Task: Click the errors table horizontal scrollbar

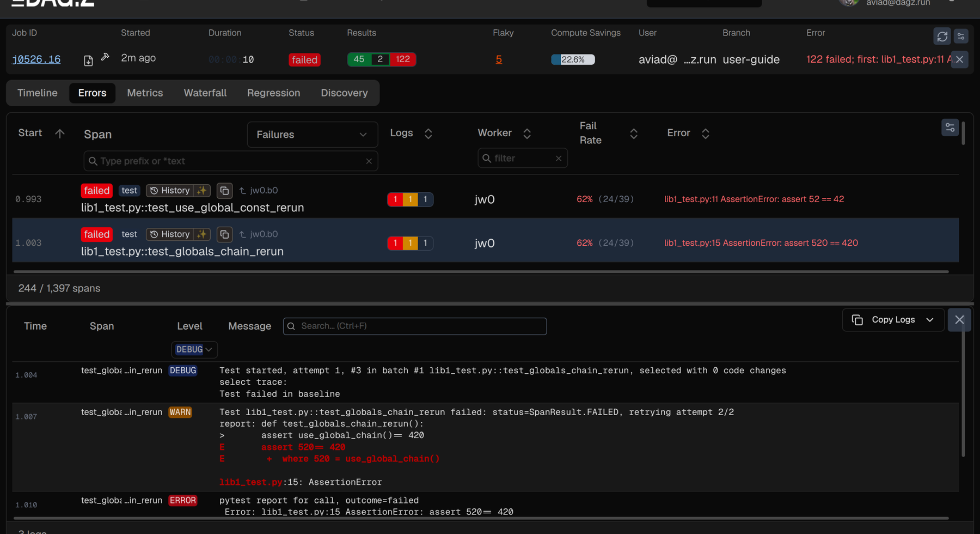Action: [481, 271]
